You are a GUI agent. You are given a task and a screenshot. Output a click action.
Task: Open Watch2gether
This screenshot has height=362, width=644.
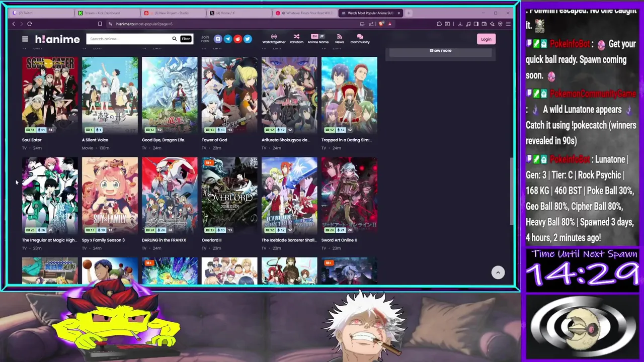(x=274, y=39)
